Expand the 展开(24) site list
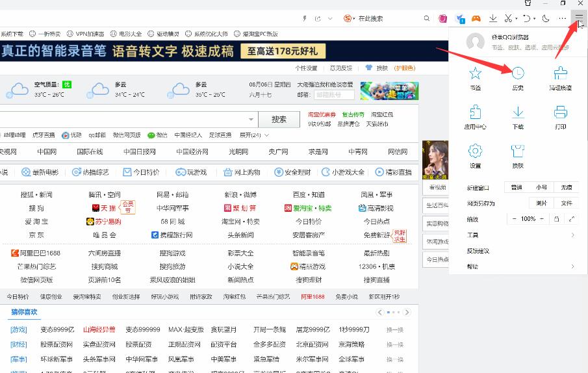This screenshot has height=373, width=588. click(254, 135)
